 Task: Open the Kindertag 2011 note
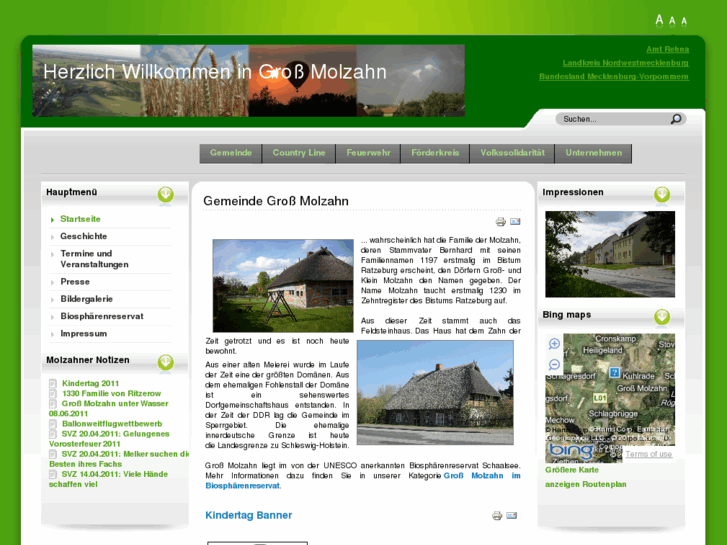point(90,383)
